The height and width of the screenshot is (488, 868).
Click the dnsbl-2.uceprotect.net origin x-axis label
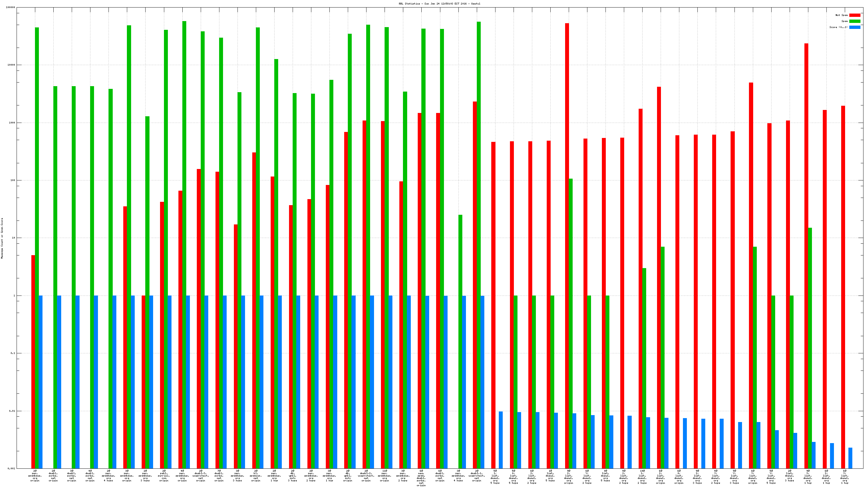[x=366, y=476]
